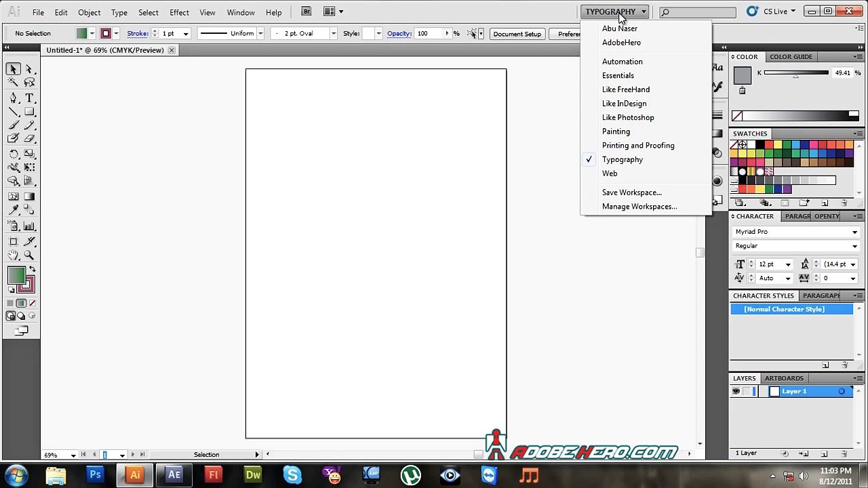Open Adobe Bridge from the Br icon
Image resolution: width=868 pixels, height=488 pixels.
307,12
